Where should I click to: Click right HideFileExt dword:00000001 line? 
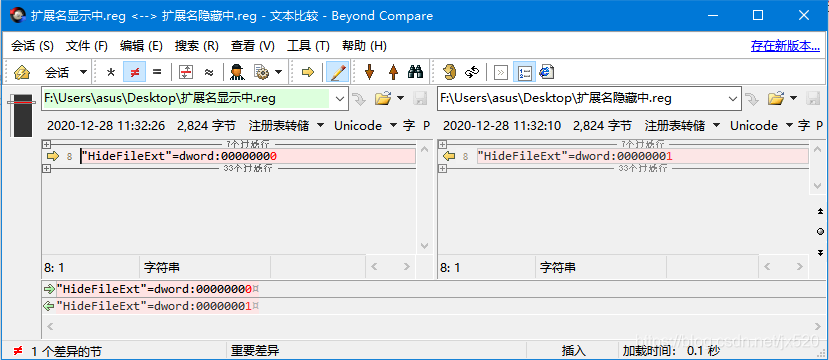coord(642,156)
